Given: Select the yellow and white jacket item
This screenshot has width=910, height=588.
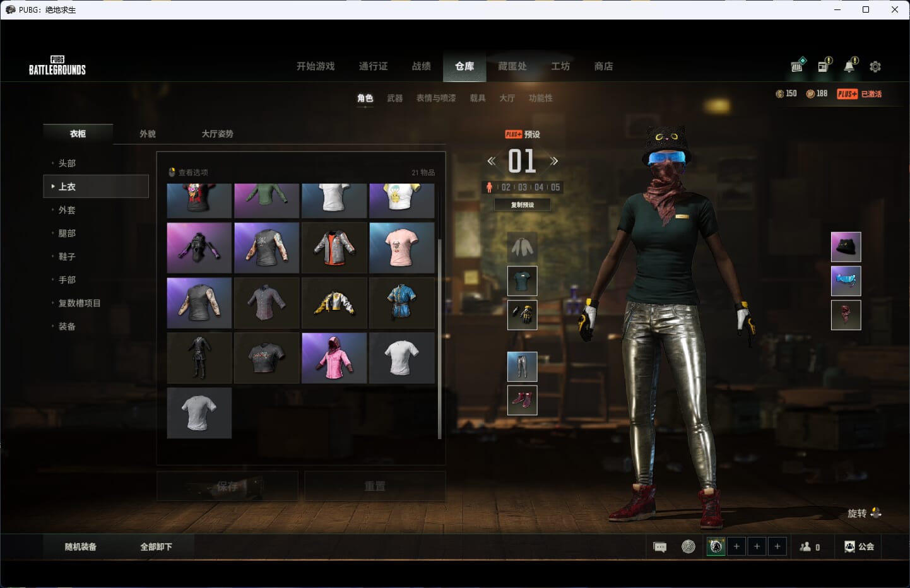Looking at the screenshot, I should pyautogui.click(x=334, y=303).
